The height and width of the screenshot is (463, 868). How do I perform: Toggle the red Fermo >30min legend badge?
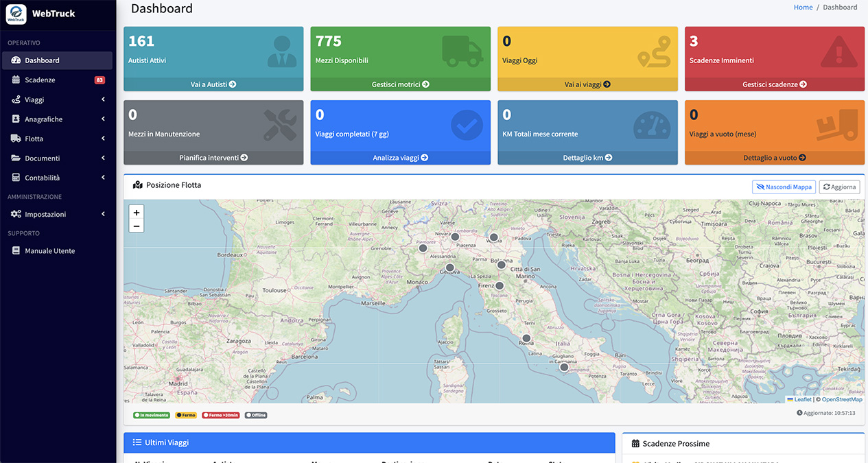coord(221,415)
